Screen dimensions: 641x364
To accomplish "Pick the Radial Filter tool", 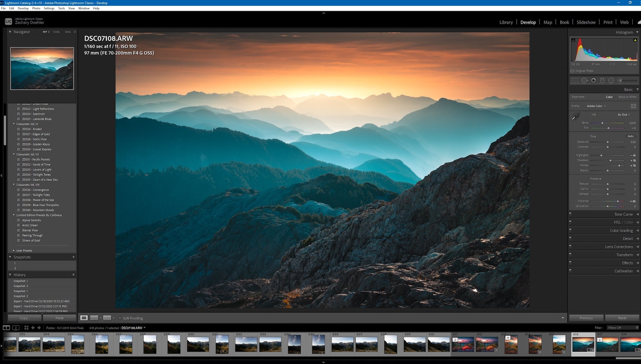I will point(611,81).
